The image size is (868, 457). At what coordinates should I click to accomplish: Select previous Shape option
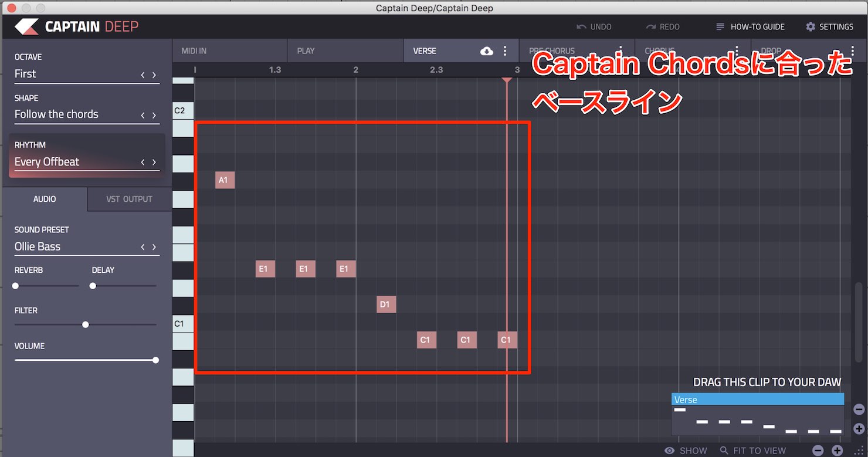click(x=143, y=116)
